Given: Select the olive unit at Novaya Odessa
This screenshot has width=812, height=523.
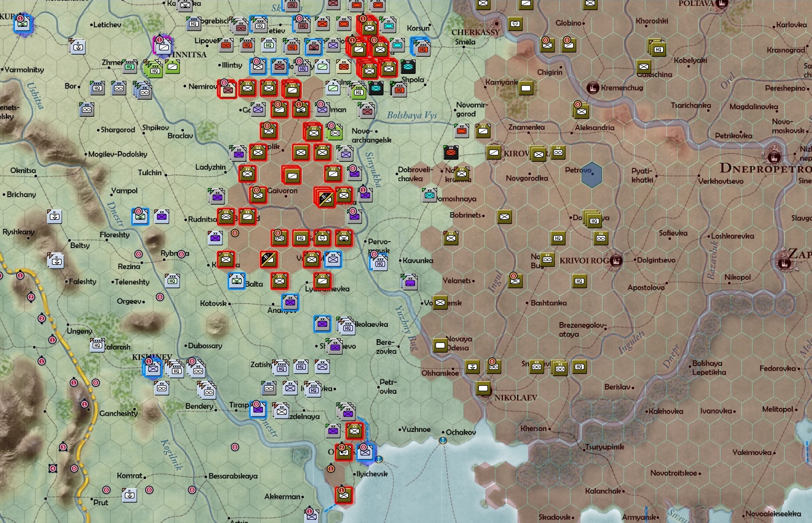Looking at the screenshot, I should 440,345.
